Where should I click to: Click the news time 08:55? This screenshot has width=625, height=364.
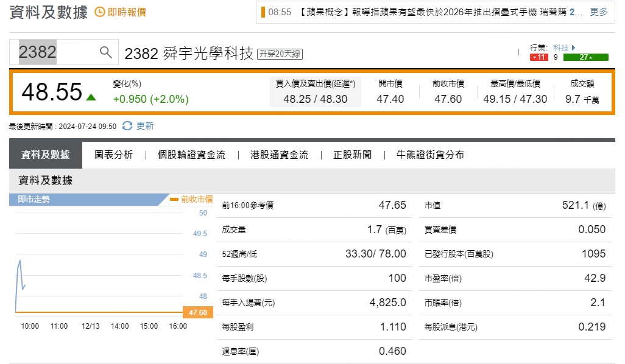(x=280, y=12)
